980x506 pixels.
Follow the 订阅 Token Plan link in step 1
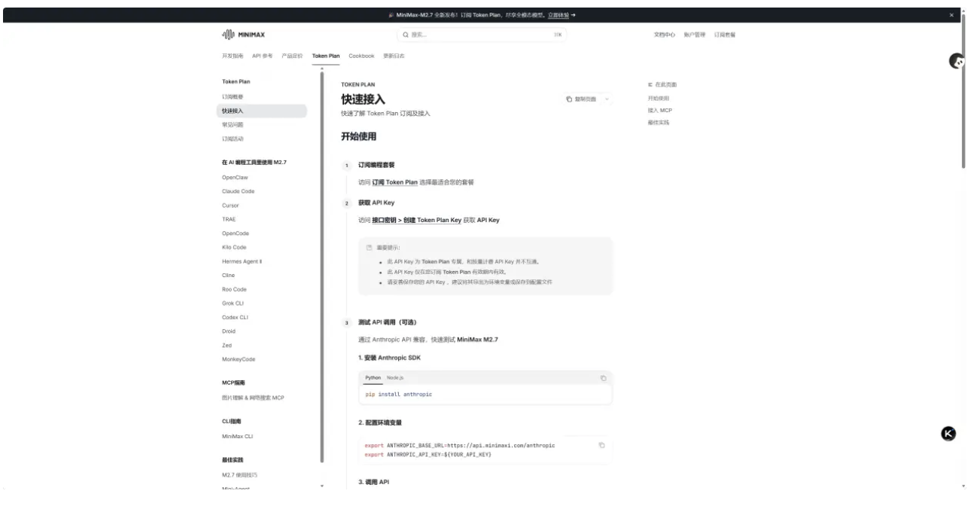394,182
